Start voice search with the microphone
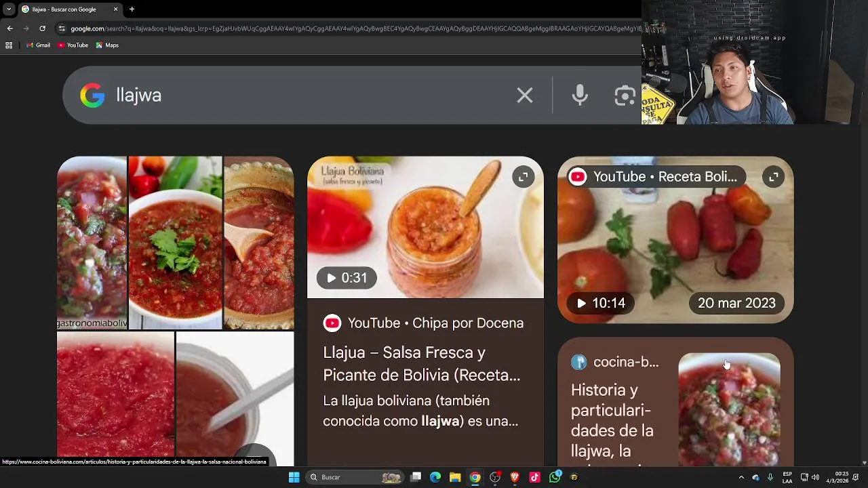 click(x=580, y=96)
